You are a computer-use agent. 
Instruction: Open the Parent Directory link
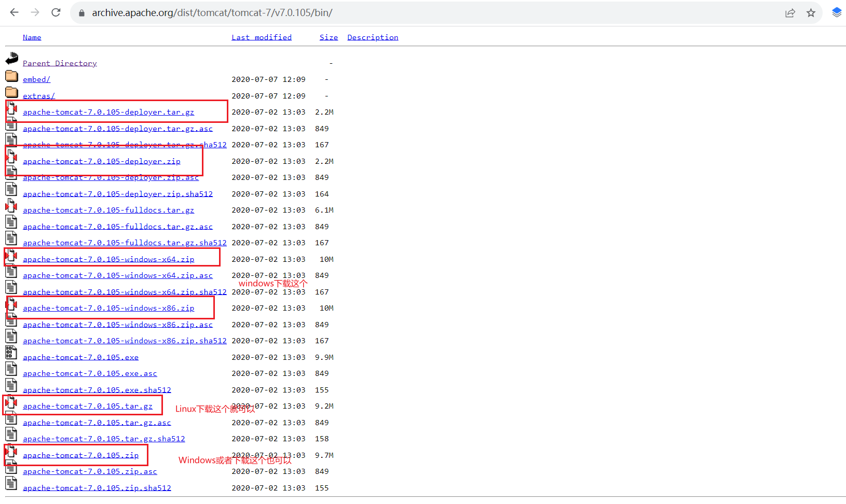point(60,63)
